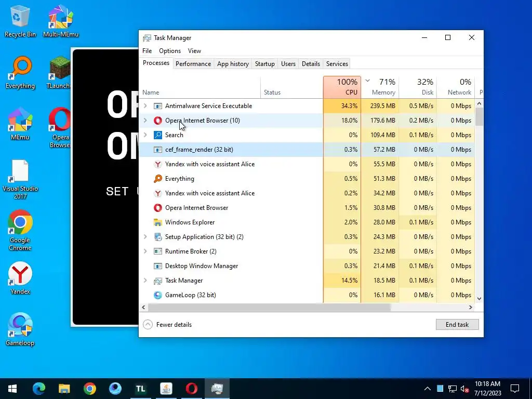Select the MEmu desktop shortcut
This screenshot has width=532, height=399.
20,124
